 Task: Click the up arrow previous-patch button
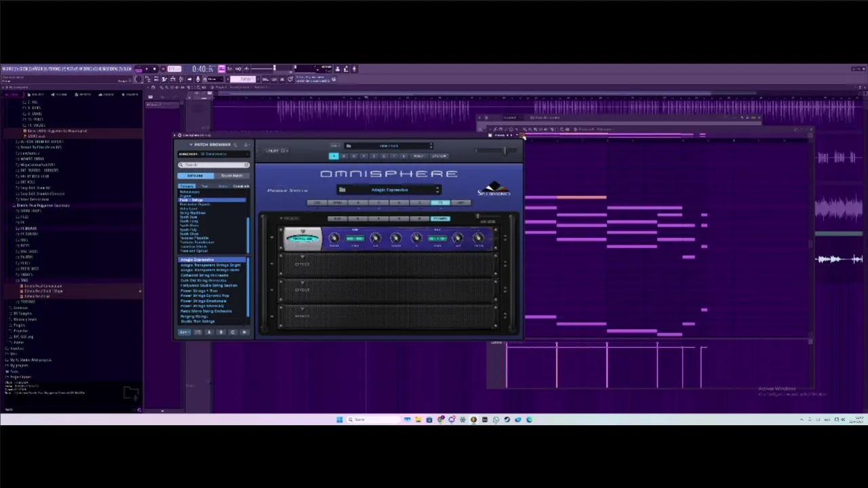[221, 332]
